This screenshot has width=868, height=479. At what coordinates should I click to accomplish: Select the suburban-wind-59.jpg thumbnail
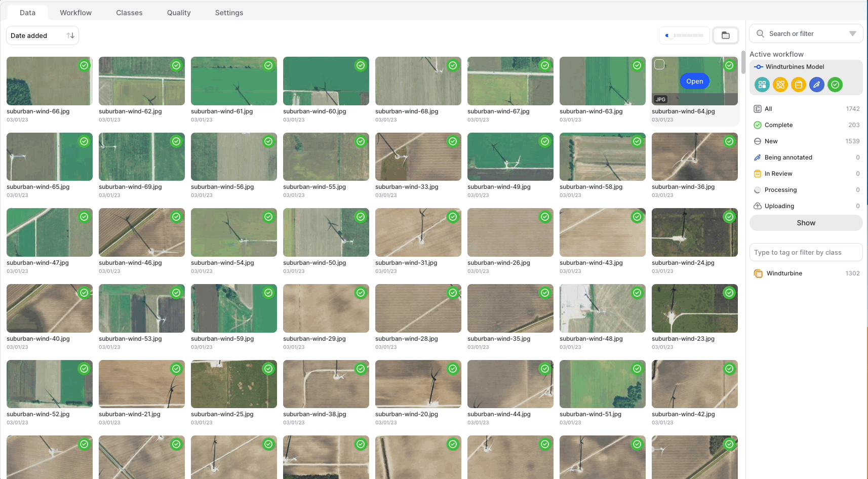(234, 308)
